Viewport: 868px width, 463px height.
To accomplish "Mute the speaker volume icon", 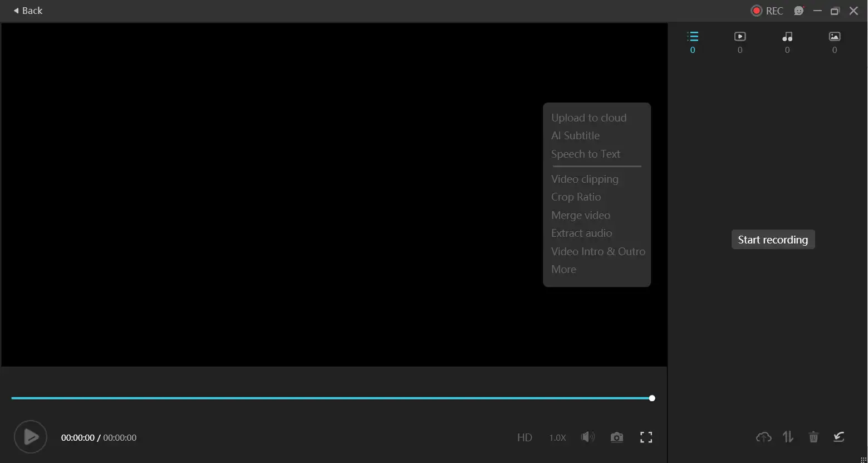I will (587, 437).
